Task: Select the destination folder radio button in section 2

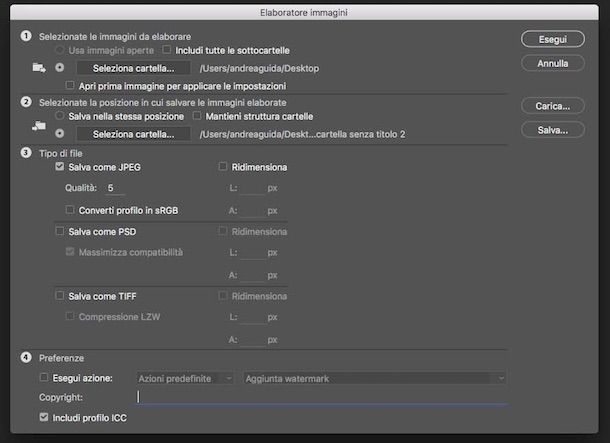Action: coord(60,133)
